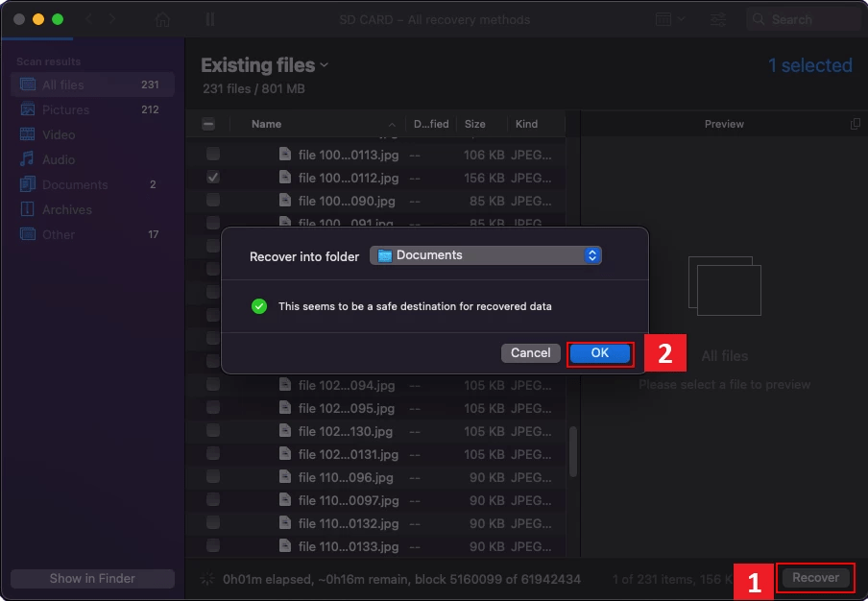This screenshot has height=601, width=868.
Task: Click the Video film icon
Action: 28,133
